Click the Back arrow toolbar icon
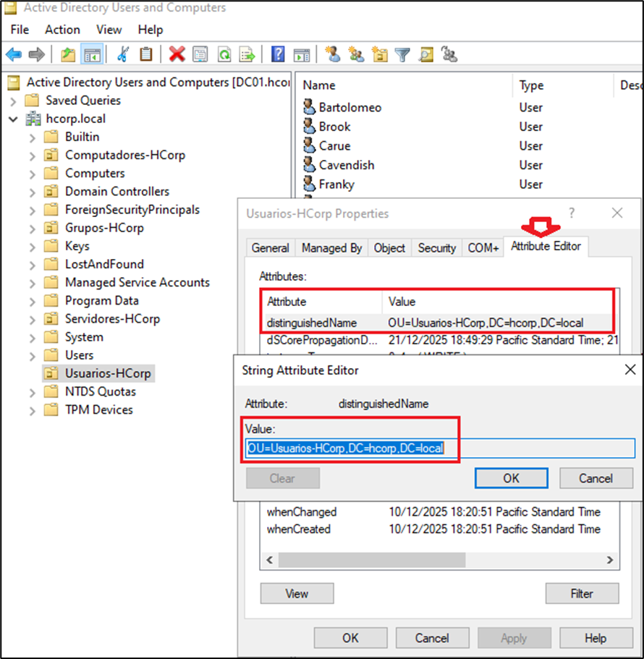This screenshot has height=659, width=644. click(x=13, y=54)
